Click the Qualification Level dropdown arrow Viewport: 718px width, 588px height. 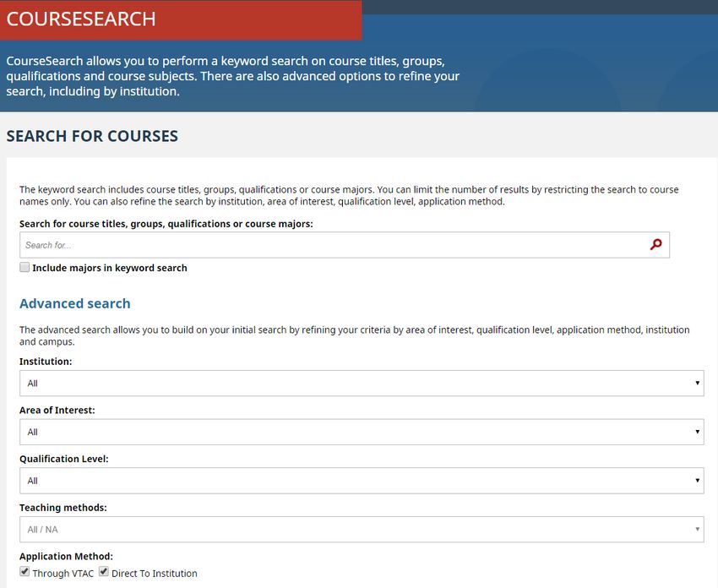coord(697,481)
